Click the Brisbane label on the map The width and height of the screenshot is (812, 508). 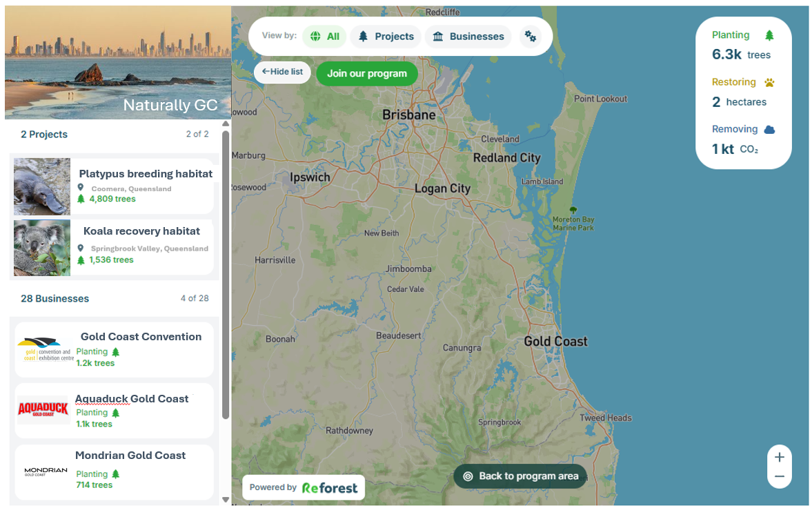click(x=408, y=115)
